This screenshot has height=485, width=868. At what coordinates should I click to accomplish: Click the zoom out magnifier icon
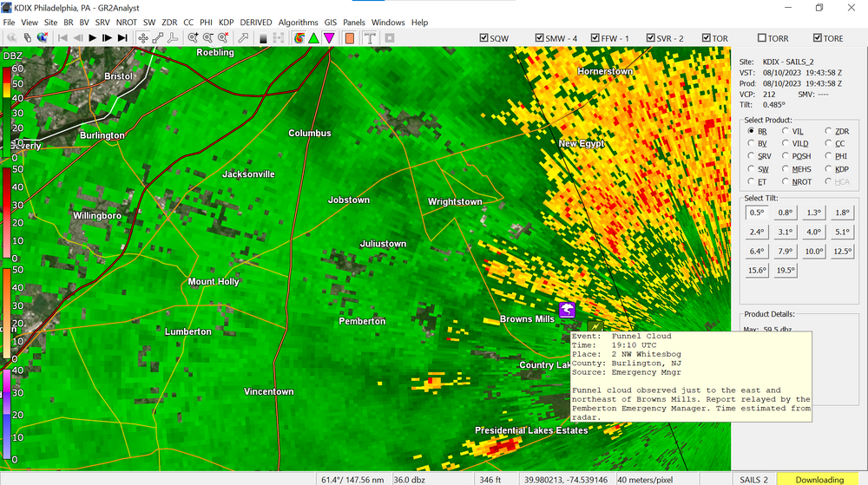(x=207, y=38)
